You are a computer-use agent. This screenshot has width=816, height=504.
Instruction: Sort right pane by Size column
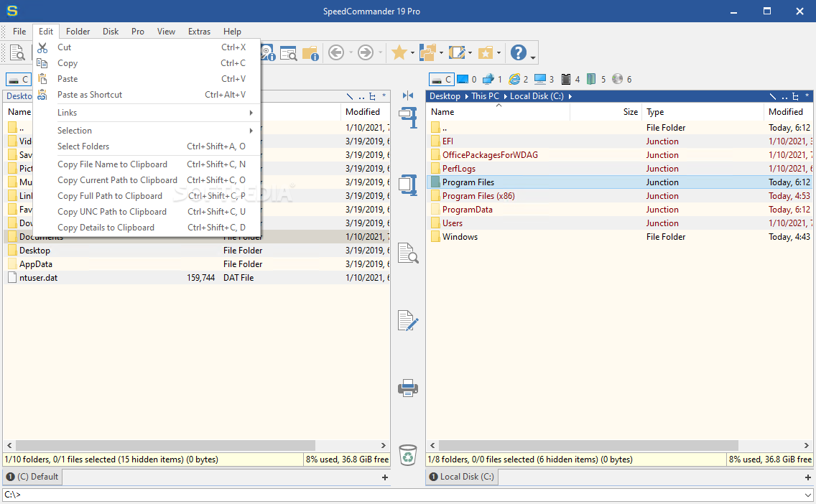(x=606, y=112)
